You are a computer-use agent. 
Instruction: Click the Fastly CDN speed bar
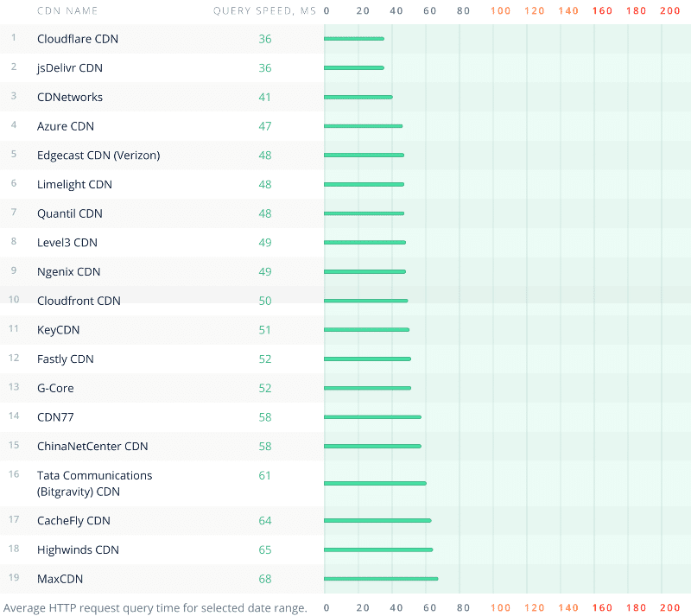coord(367,359)
